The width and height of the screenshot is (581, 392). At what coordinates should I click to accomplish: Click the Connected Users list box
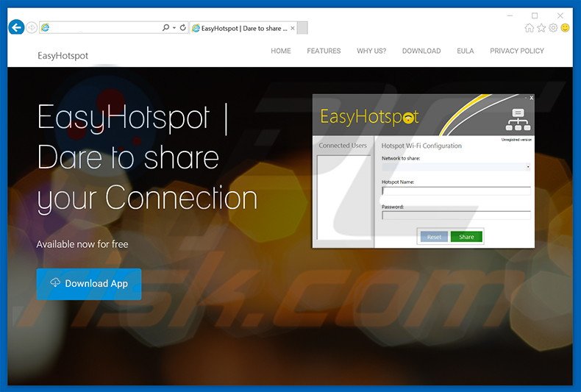344,198
